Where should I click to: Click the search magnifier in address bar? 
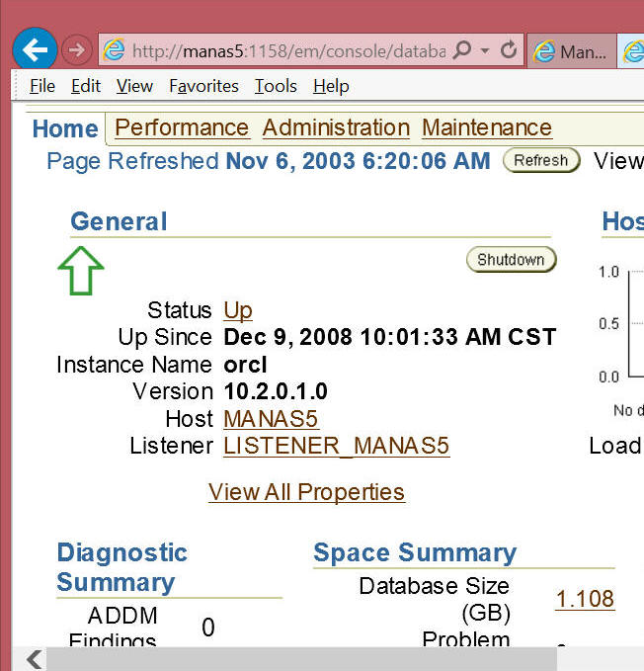(462, 50)
